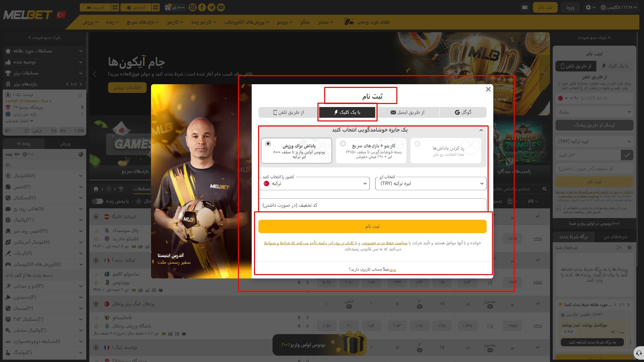Click the ورود link at the popup bottom
Viewport: 644px width, 362px height.
pos(392,269)
